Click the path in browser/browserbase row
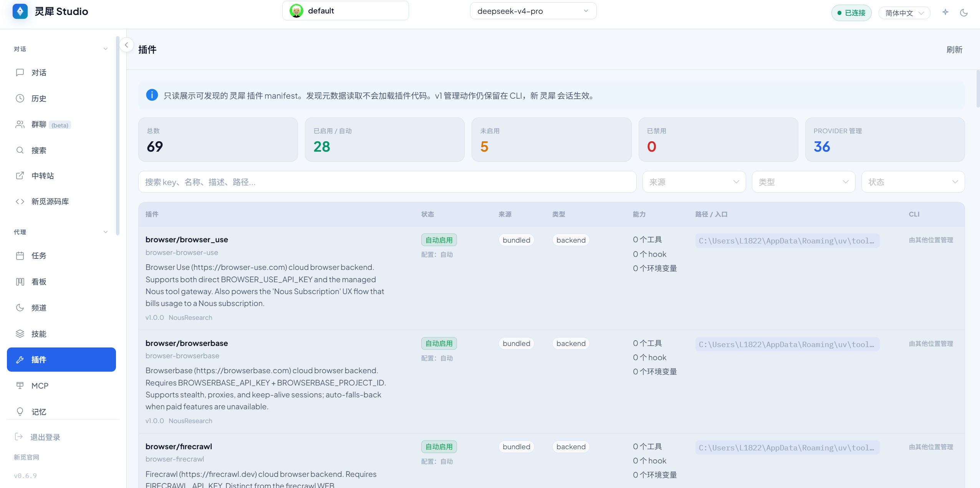980x488 pixels. [x=787, y=344]
